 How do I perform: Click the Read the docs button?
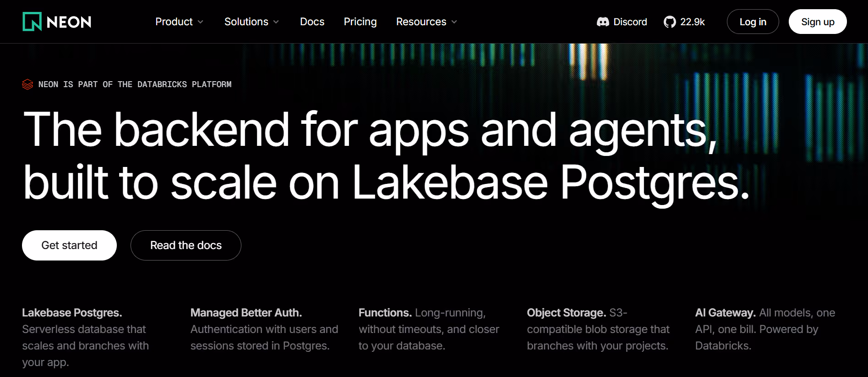click(x=186, y=245)
